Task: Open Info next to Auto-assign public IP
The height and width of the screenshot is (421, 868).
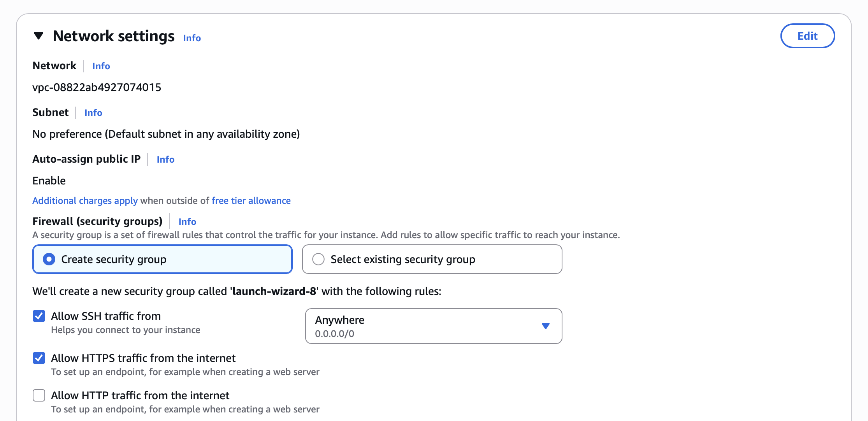Action: point(165,160)
